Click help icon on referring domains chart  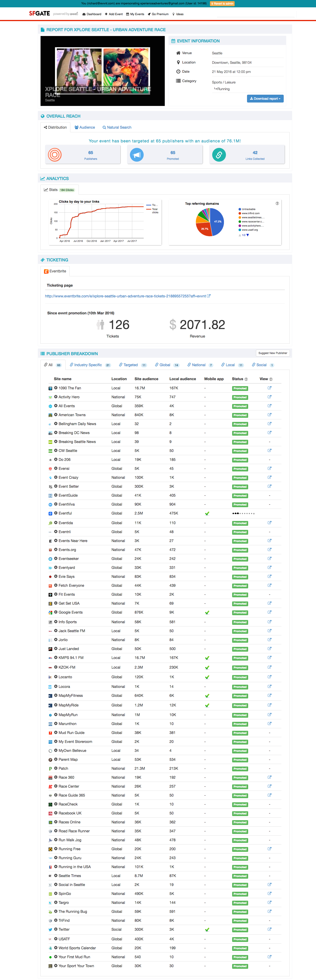pyautogui.click(x=277, y=204)
